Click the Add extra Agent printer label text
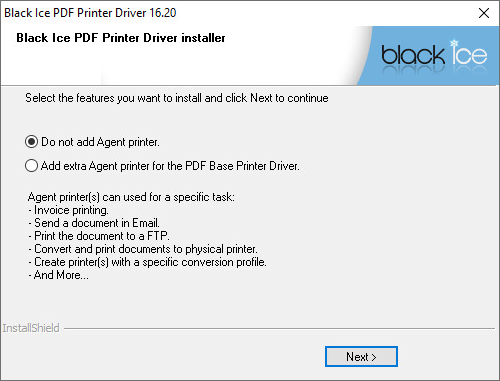This screenshot has width=500, height=381. point(170,166)
